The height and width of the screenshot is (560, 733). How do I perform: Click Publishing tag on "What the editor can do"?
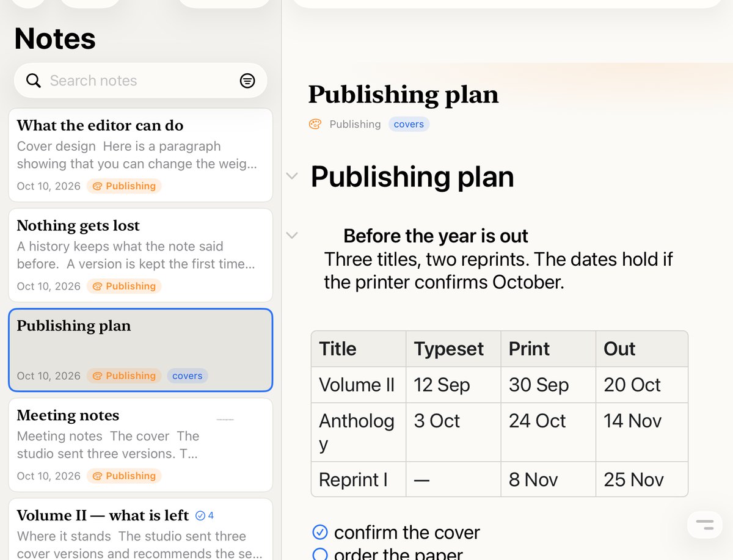pyautogui.click(x=124, y=186)
